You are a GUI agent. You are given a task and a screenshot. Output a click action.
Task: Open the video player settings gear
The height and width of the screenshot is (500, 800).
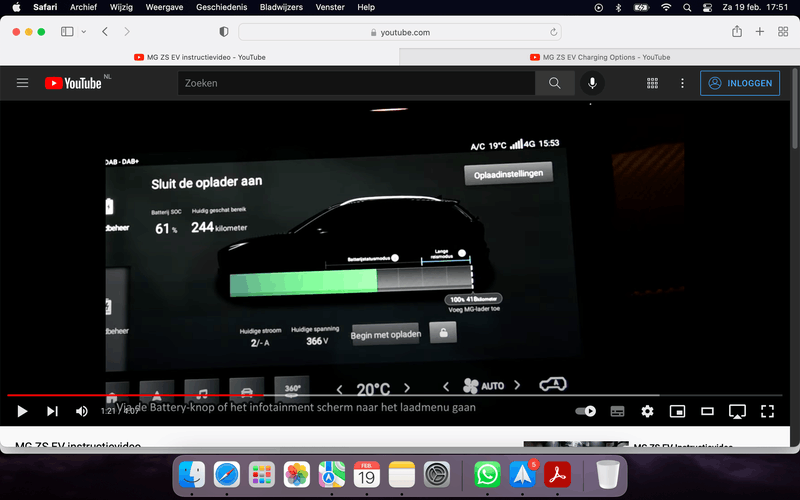(x=647, y=411)
